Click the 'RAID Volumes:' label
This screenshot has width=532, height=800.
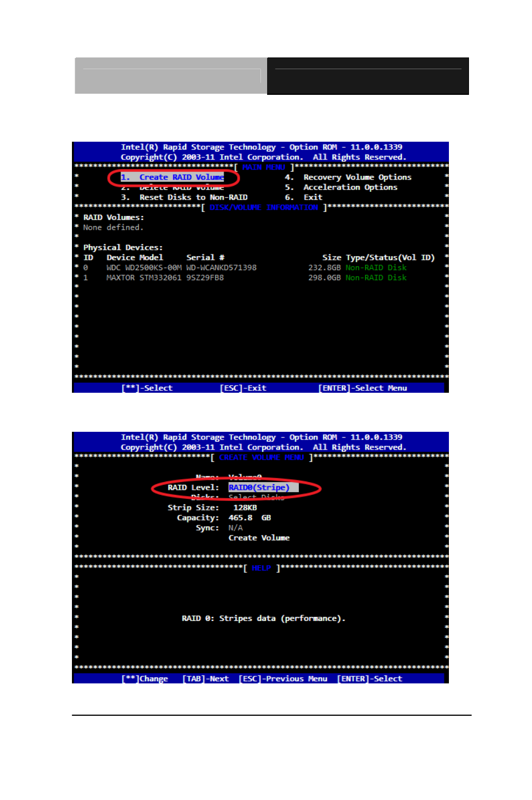pyautogui.click(x=114, y=218)
